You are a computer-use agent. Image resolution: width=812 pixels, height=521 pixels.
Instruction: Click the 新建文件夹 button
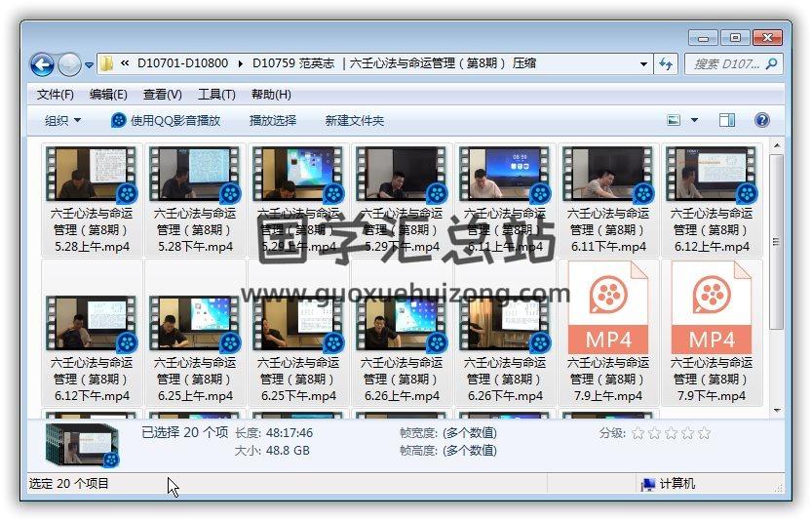[355, 120]
